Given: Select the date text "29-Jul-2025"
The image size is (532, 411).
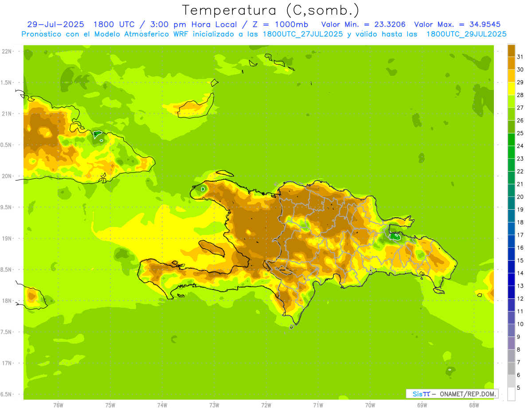Looking at the screenshot, I should (x=55, y=24).
